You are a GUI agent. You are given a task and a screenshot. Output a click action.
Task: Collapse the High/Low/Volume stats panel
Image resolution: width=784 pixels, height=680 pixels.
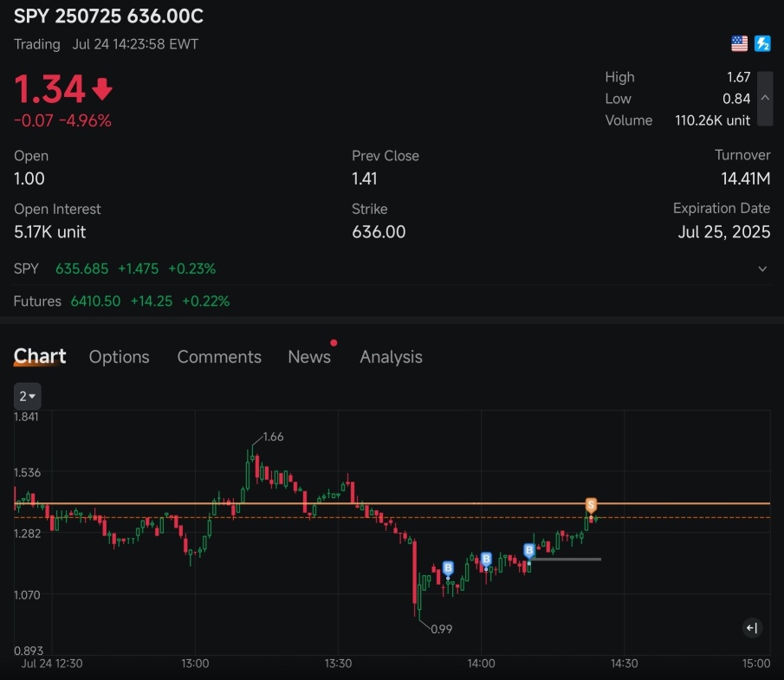pos(765,98)
